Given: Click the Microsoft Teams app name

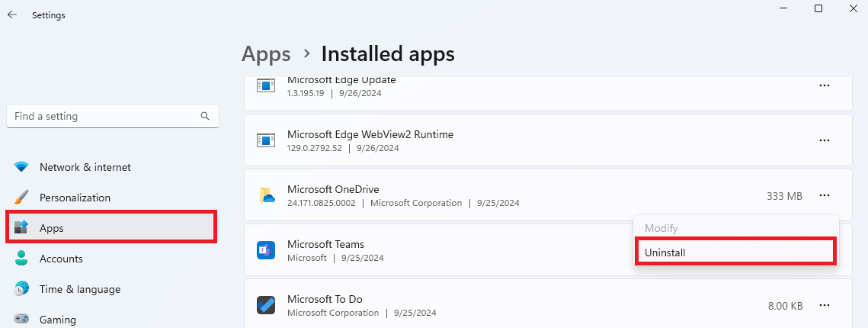Looking at the screenshot, I should coord(325,244).
